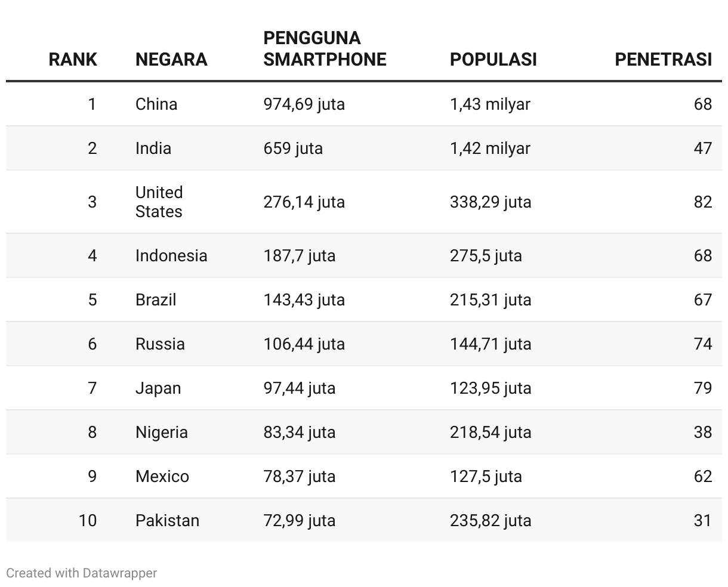Click the Brazil country cell

pos(156,299)
